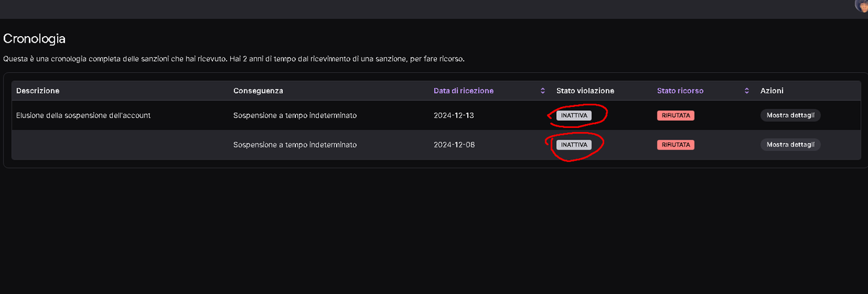The image size is (868, 294).
Task: Click 'Sospensione a tempo indeterminato' in 2024-12-08 row
Action: coord(295,144)
